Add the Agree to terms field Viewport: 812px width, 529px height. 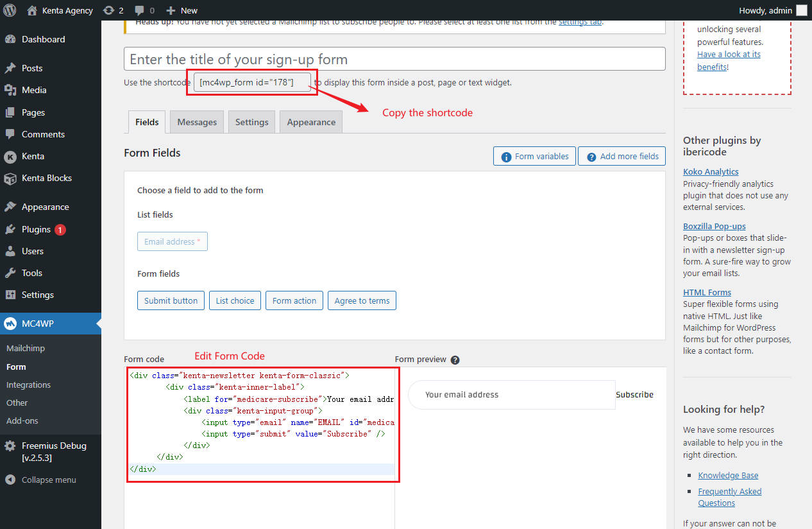tap(362, 300)
